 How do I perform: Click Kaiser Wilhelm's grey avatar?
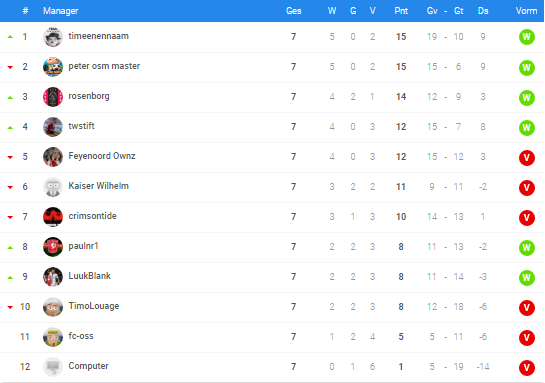point(53,187)
